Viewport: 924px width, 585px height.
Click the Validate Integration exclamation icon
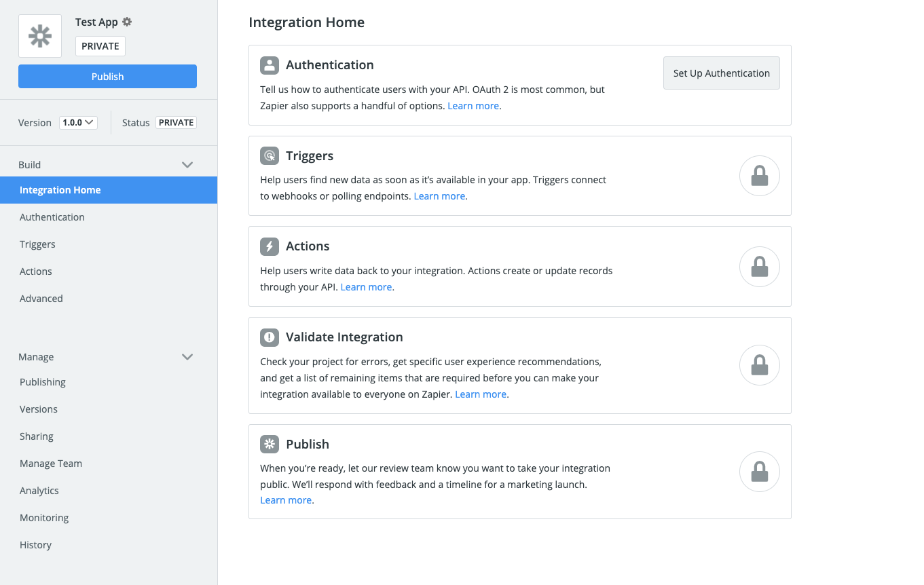coord(270,337)
